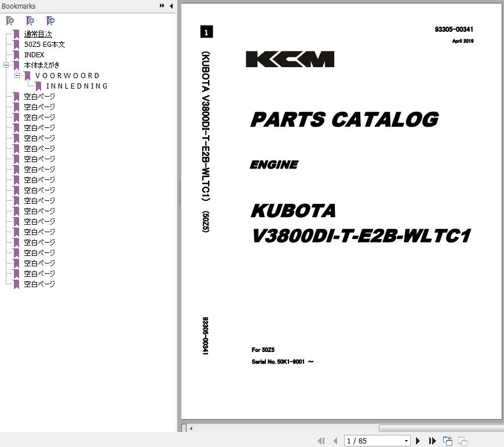Click the For 50Z5 line
This screenshot has width=504, height=447.
tap(263, 350)
